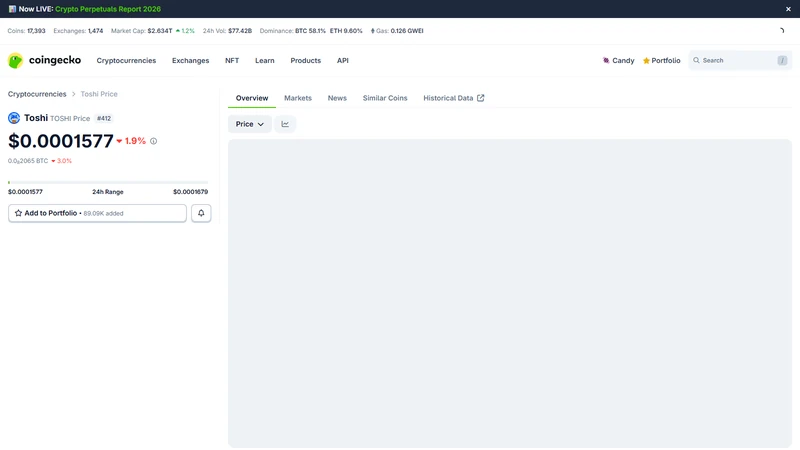The width and height of the screenshot is (800, 450).
Task: Click the red 1.9% price change
Action: click(x=131, y=141)
